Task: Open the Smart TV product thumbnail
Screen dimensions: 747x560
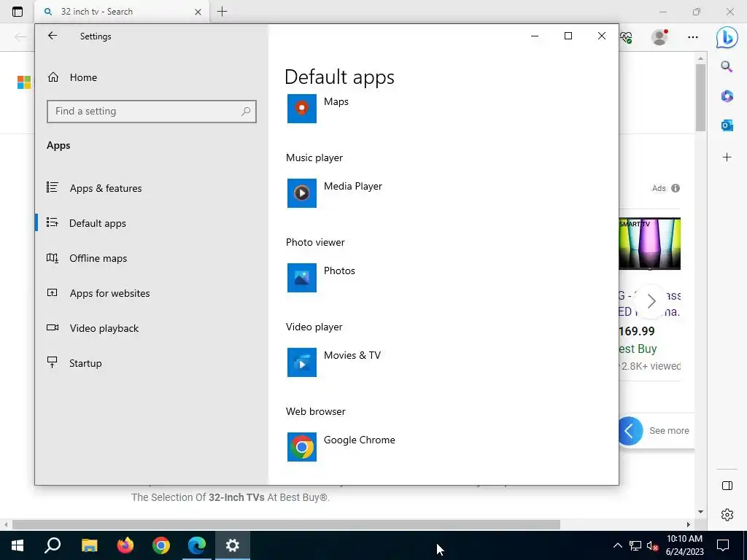Action: (x=649, y=244)
